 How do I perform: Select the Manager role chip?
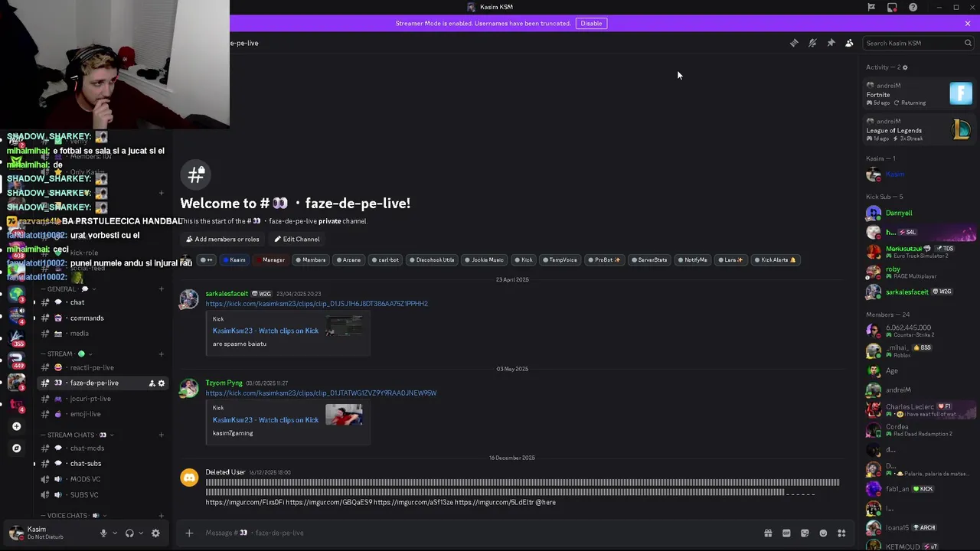coord(269,260)
